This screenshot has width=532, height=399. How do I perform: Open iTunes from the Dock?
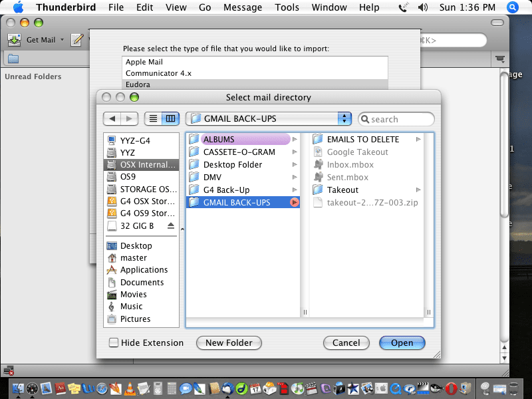point(297,388)
